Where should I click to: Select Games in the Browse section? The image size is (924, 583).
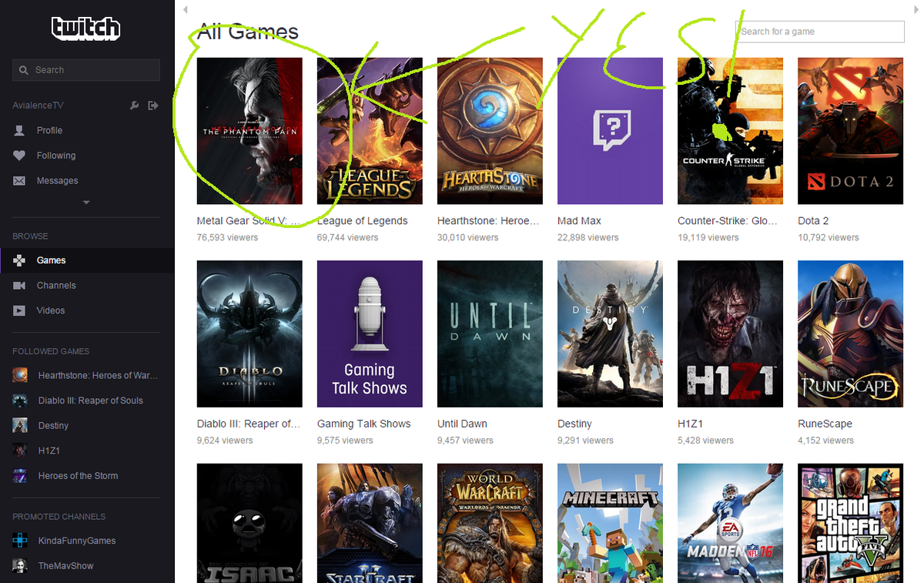tap(52, 260)
